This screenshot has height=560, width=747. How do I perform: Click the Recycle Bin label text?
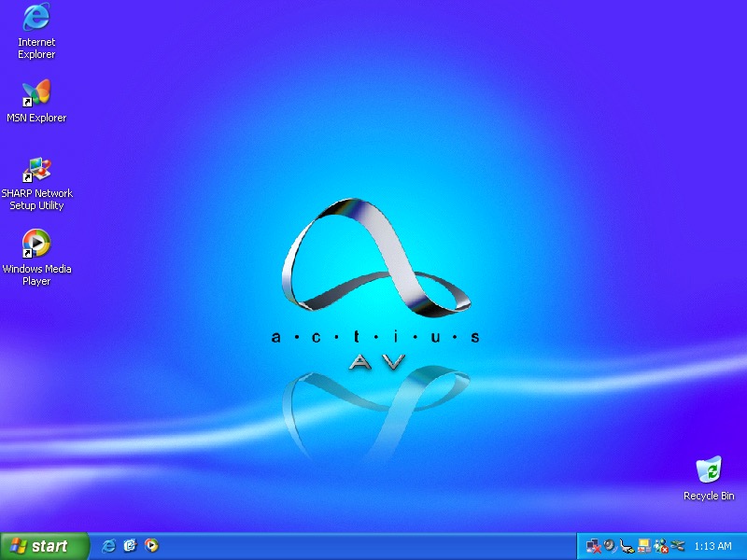pos(709,497)
